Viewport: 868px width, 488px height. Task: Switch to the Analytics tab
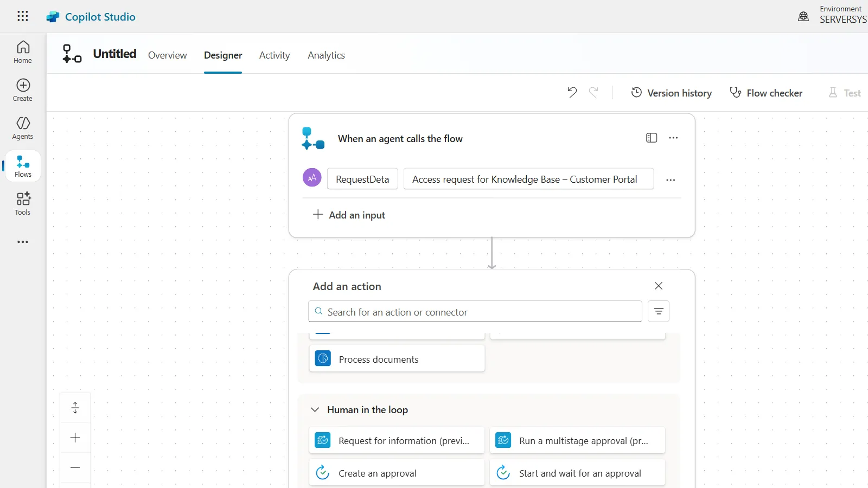(326, 55)
